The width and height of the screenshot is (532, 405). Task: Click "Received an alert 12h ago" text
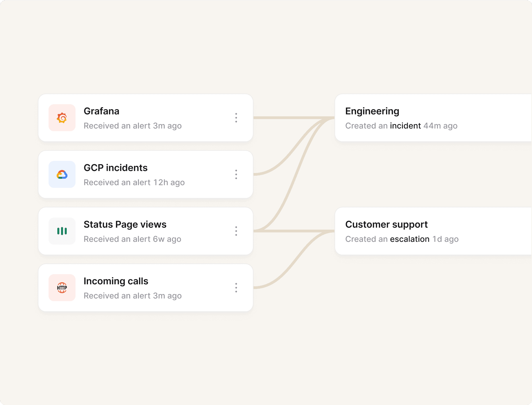[x=134, y=182]
